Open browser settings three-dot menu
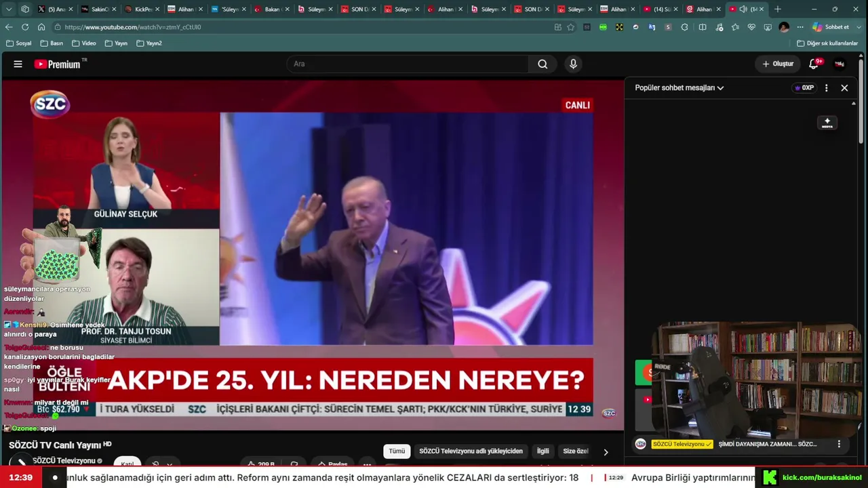The image size is (868, 488). click(x=800, y=27)
